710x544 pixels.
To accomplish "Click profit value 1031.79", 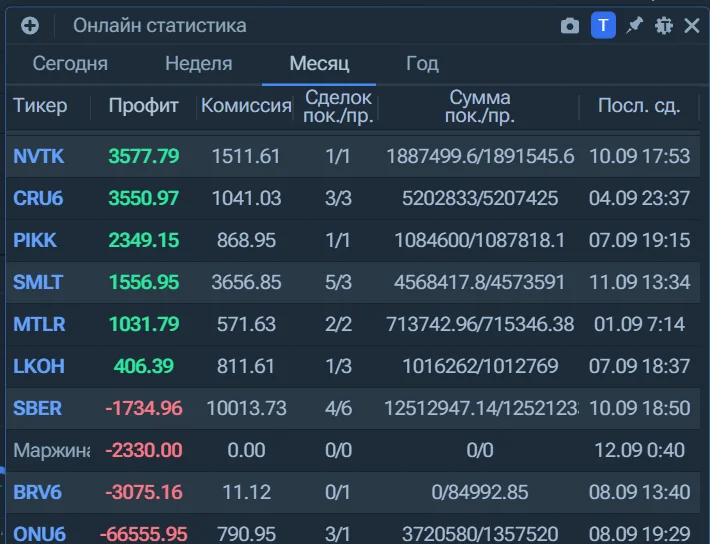I will tap(144, 324).
